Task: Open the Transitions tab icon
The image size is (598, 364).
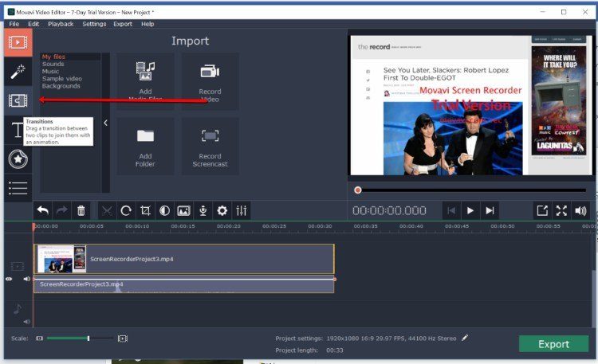Action: click(18, 100)
